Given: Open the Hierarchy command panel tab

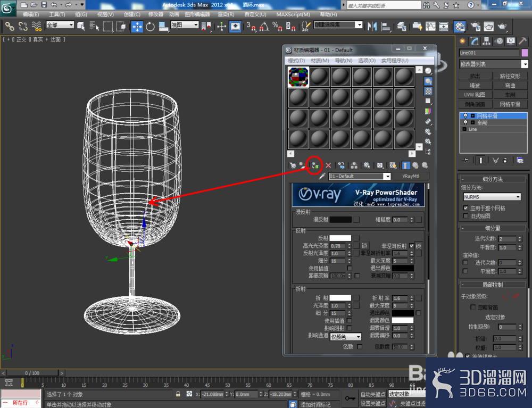Looking at the screenshot, I should click(487, 41).
